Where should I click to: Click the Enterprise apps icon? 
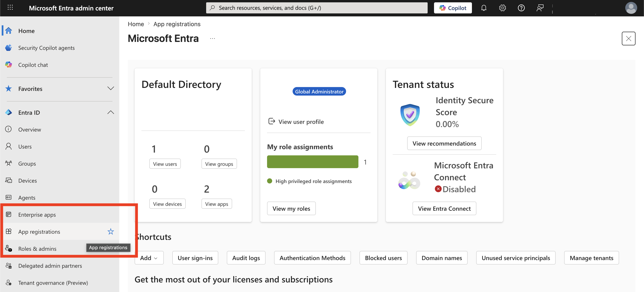point(9,215)
